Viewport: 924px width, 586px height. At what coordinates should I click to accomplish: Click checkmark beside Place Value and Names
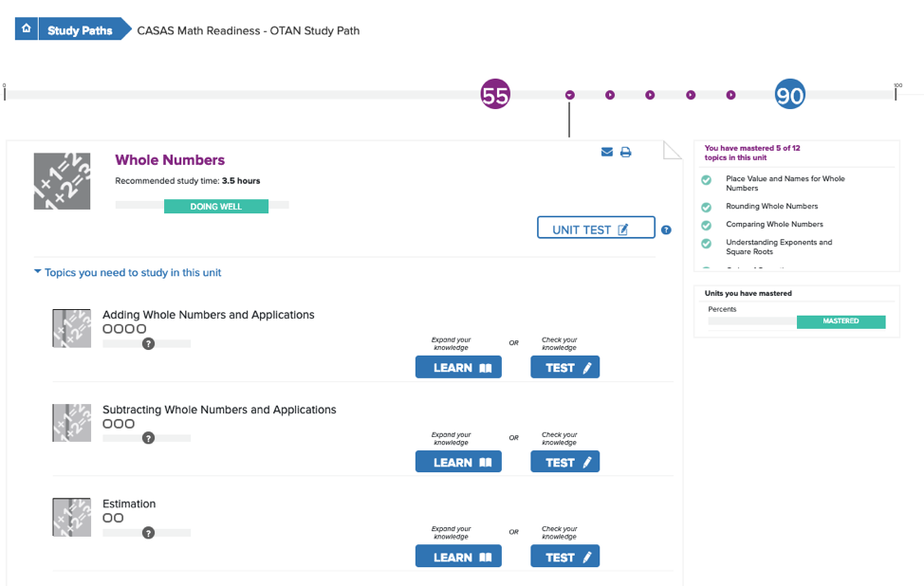click(706, 180)
